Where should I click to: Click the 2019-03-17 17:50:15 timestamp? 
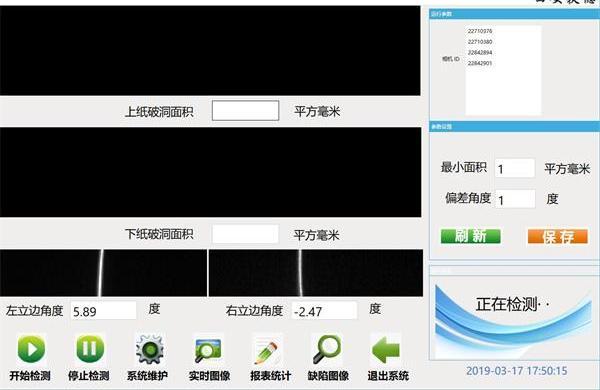tap(517, 370)
